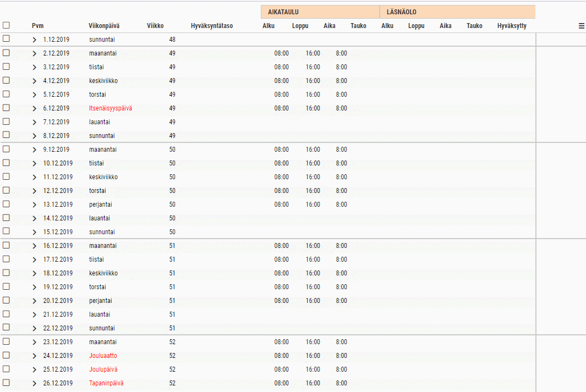
Task: Click Alku header under AIKATAULU
Action: [269, 26]
